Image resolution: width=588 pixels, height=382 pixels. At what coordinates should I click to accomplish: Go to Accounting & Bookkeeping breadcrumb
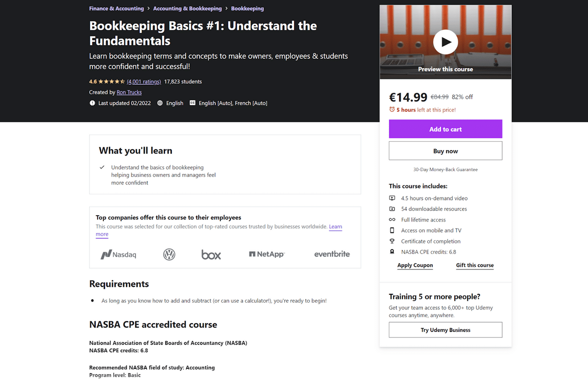(x=187, y=9)
